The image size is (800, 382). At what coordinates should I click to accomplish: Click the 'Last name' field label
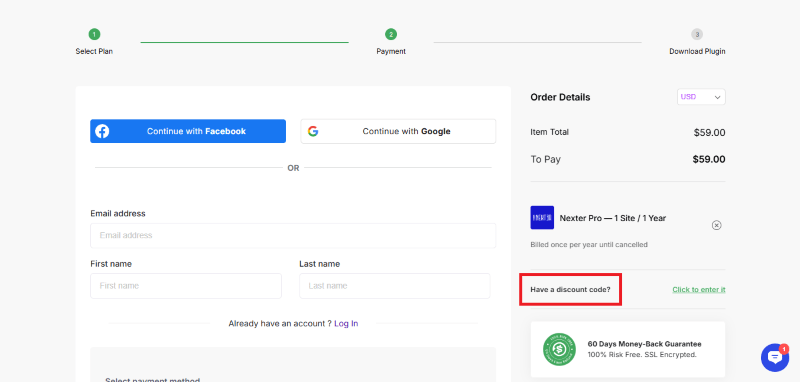[319, 264]
